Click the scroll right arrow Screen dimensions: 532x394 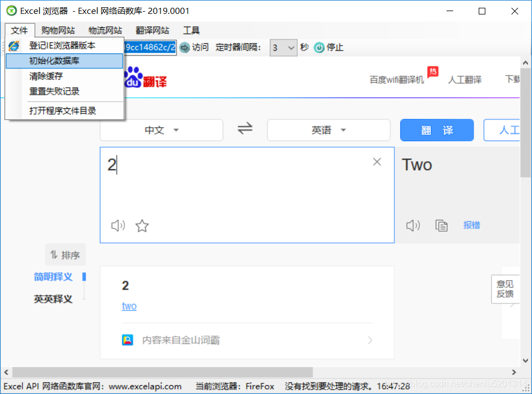click(514, 372)
